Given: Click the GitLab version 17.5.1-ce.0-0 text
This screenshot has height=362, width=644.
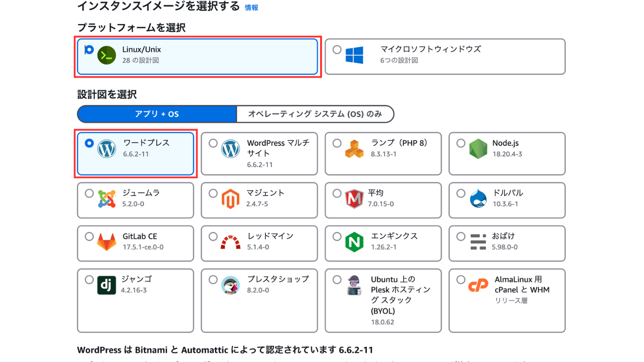Looking at the screenshot, I should [x=143, y=247].
